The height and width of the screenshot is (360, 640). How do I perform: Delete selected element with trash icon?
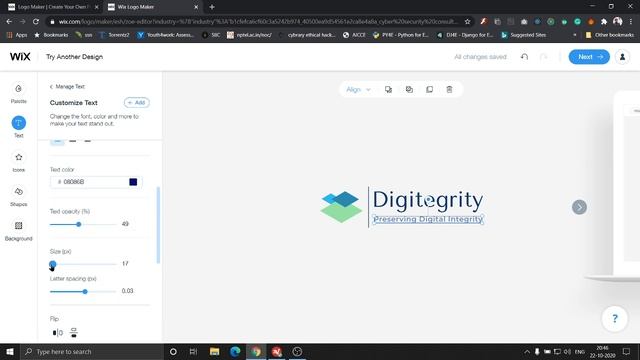tap(449, 89)
